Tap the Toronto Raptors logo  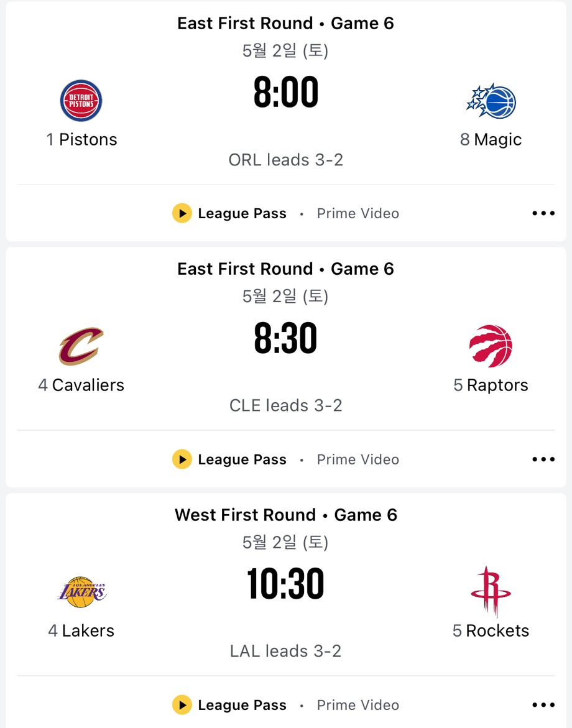coord(491,346)
